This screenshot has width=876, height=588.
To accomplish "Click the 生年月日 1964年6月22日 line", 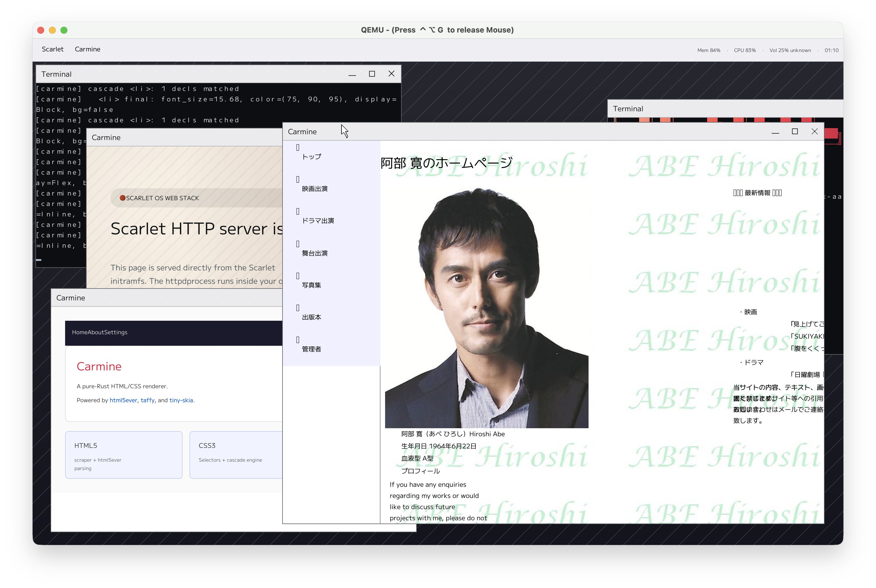I will 439,446.
